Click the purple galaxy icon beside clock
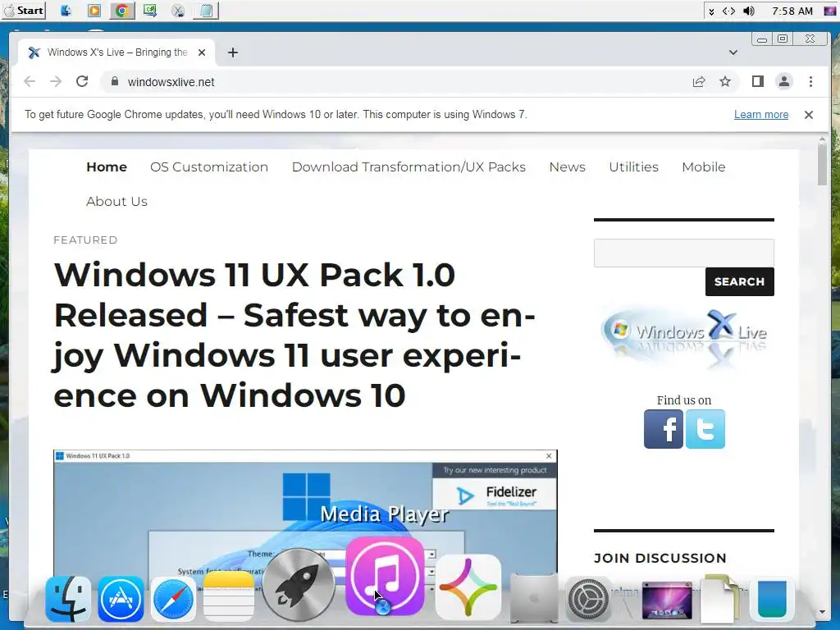 [830, 11]
